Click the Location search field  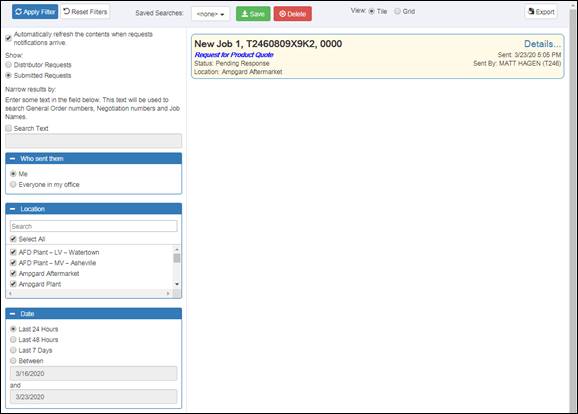pos(94,226)
